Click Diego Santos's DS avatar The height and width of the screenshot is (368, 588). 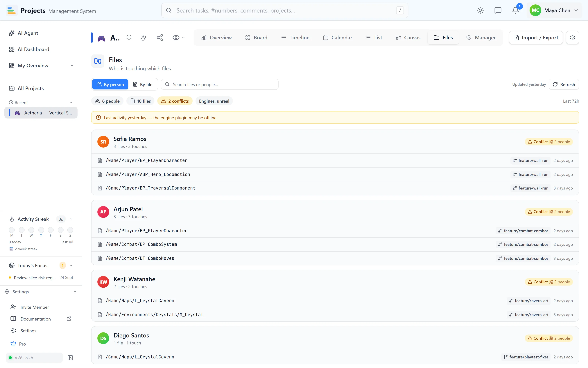[x=103, y=338]
